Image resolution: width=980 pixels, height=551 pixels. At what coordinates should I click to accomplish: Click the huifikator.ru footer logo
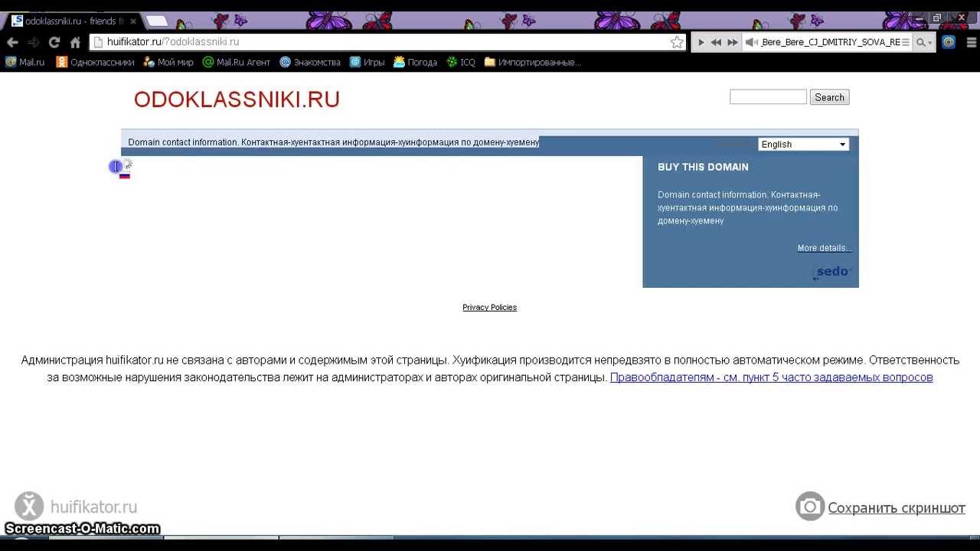point(76,507)
